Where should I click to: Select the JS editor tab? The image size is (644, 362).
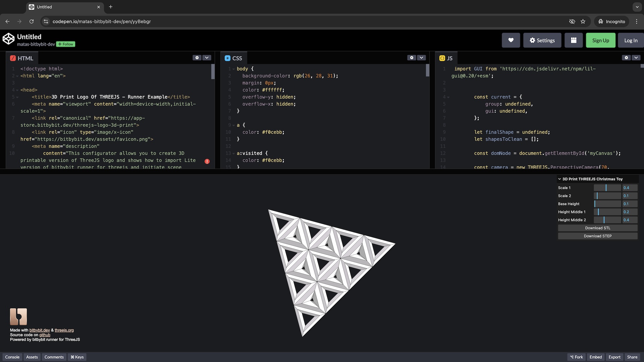[x=446, y=58]
